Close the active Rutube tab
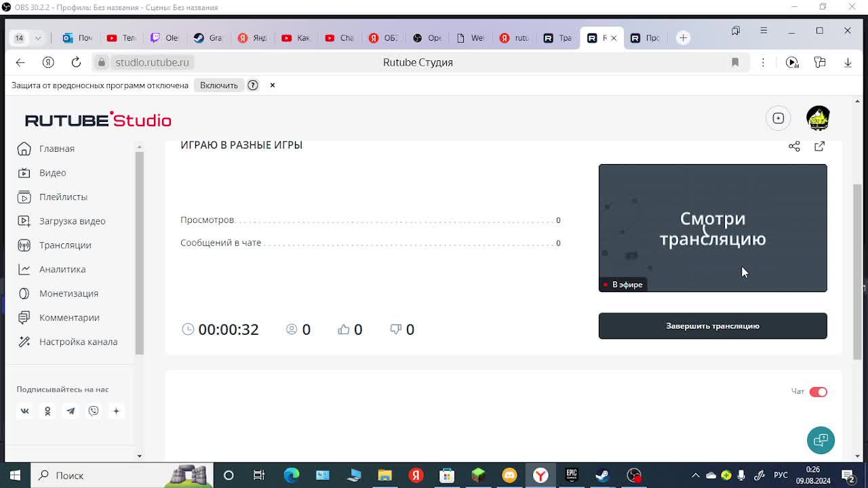 tap(614, 38)
